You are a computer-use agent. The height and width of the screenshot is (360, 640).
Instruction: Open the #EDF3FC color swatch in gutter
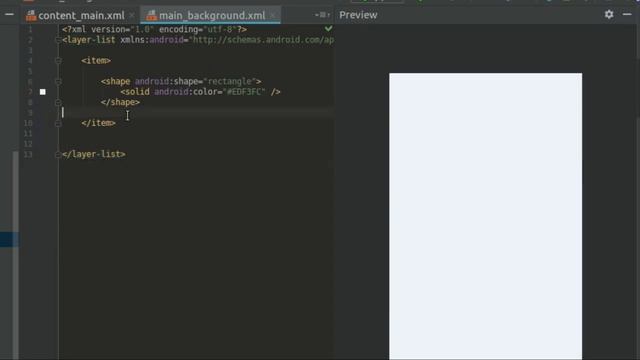coord(42,92)
